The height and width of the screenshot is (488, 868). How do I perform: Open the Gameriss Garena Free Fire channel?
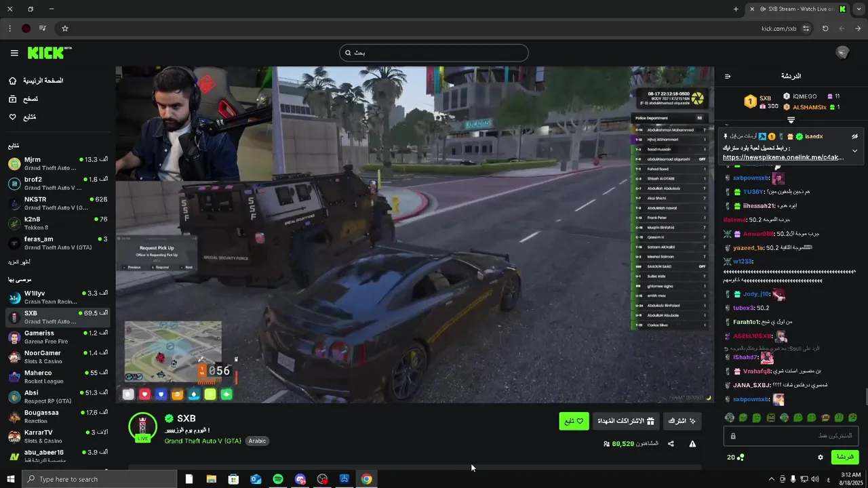click(58, 337)
